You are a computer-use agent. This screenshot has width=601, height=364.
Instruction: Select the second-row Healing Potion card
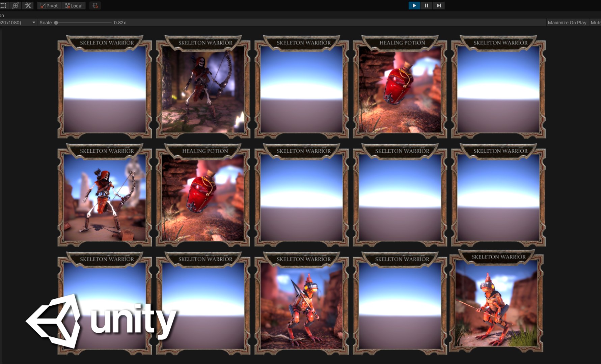click(203, 195)
